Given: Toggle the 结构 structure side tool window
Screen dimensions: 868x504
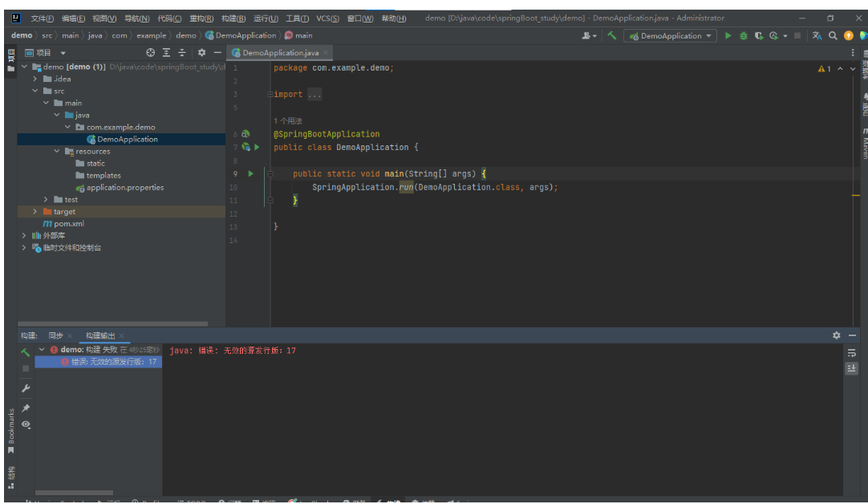Looking at the screenshot, I should click(10, 478).
